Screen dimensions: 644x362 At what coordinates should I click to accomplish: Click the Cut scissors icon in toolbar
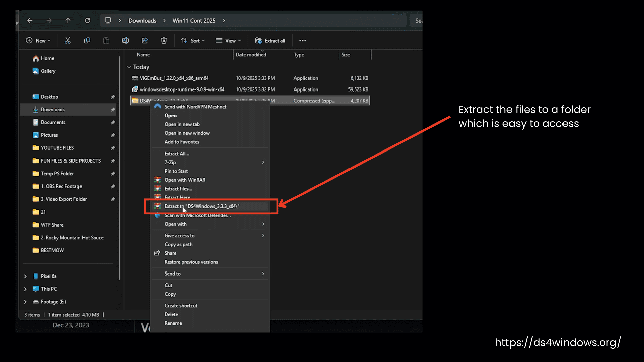(68, 41)
